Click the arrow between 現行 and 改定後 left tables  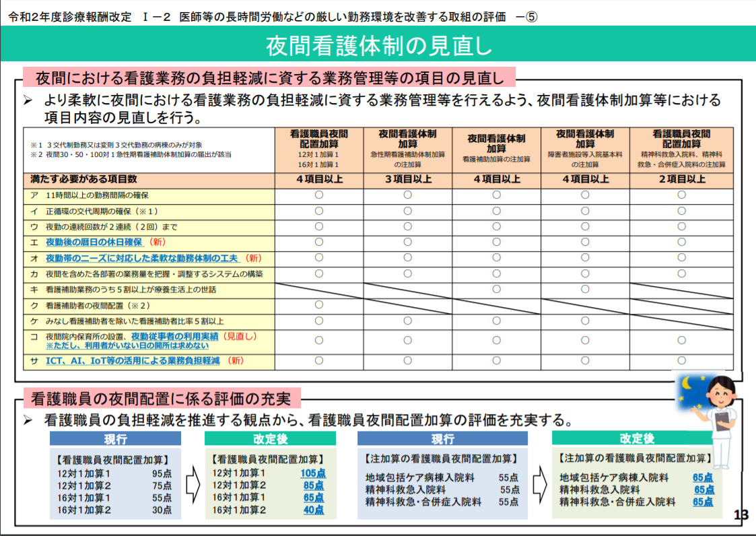193,484
